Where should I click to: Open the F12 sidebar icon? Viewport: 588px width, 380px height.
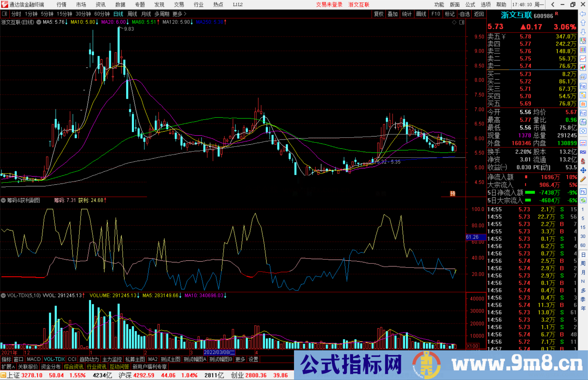pyautogui.click(x=583, y=113)
